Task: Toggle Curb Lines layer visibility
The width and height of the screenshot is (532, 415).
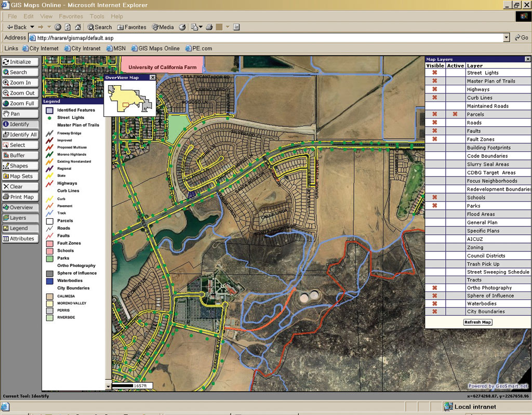Action: pos(435,98)
